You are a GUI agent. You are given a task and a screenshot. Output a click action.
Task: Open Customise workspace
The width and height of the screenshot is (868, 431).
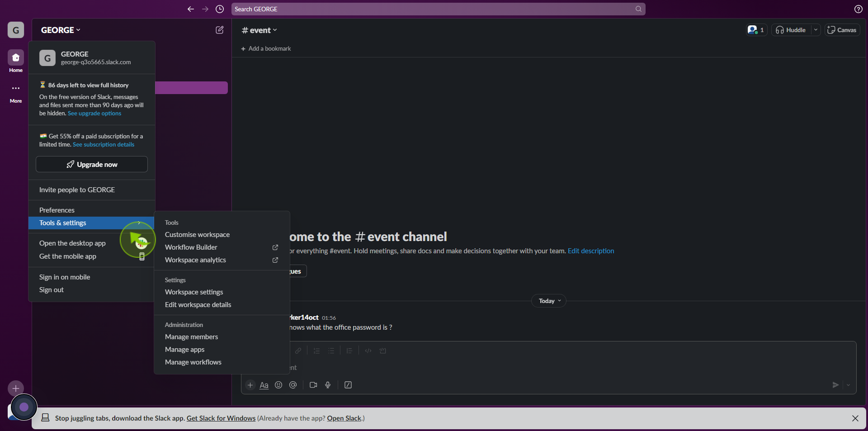pos(222,235)
